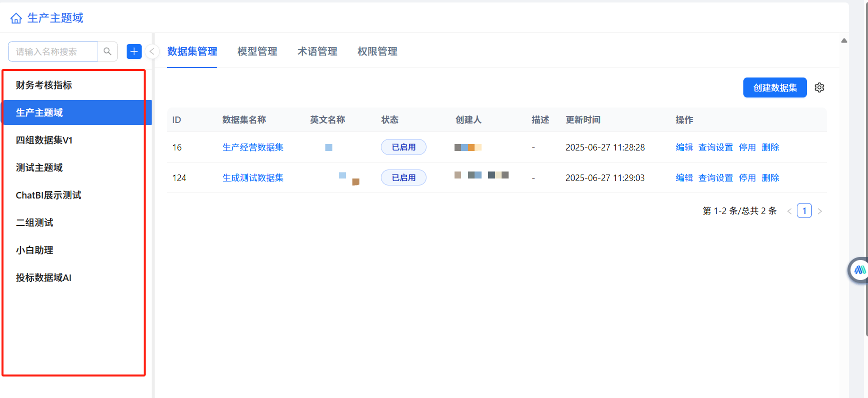Click the scrollbar up arrow
The image size is (868, 398).
[844, 40]
